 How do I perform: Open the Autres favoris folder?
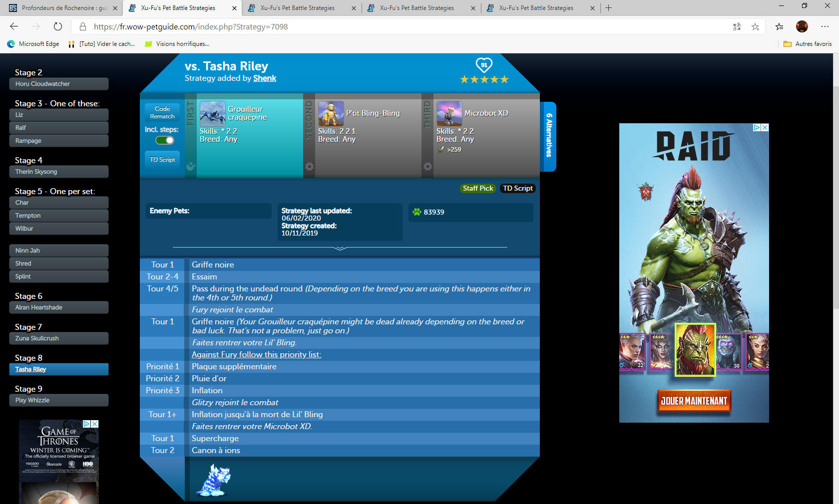pos(808,44)
